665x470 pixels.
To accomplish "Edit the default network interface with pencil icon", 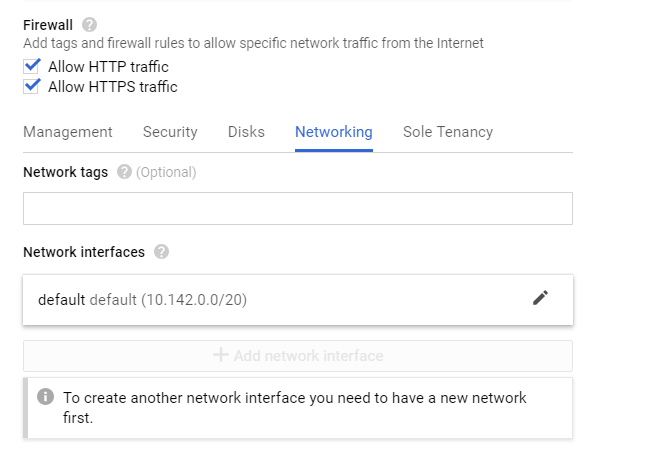I will [x=540, y=298].
